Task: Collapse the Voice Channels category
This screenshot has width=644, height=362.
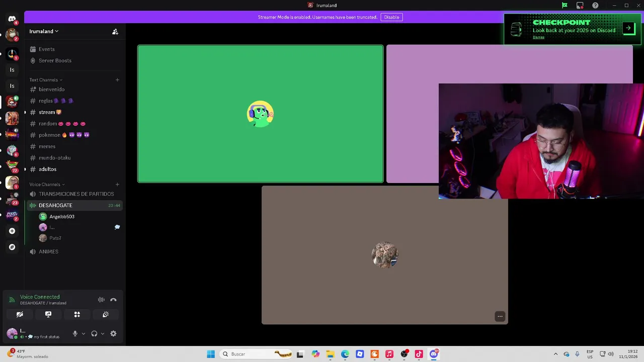Action: coord(47,185)
